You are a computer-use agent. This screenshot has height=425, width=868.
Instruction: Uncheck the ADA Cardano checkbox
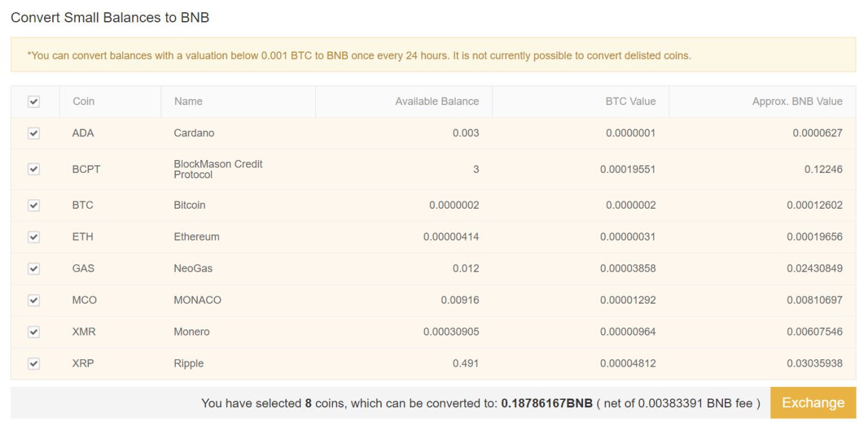[34, 134]
